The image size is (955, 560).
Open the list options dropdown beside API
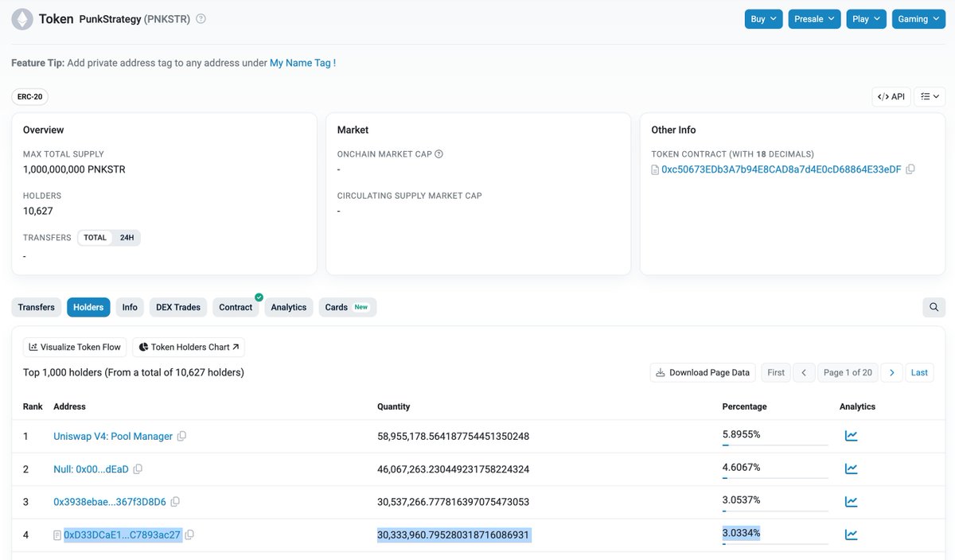pos(930,97)
